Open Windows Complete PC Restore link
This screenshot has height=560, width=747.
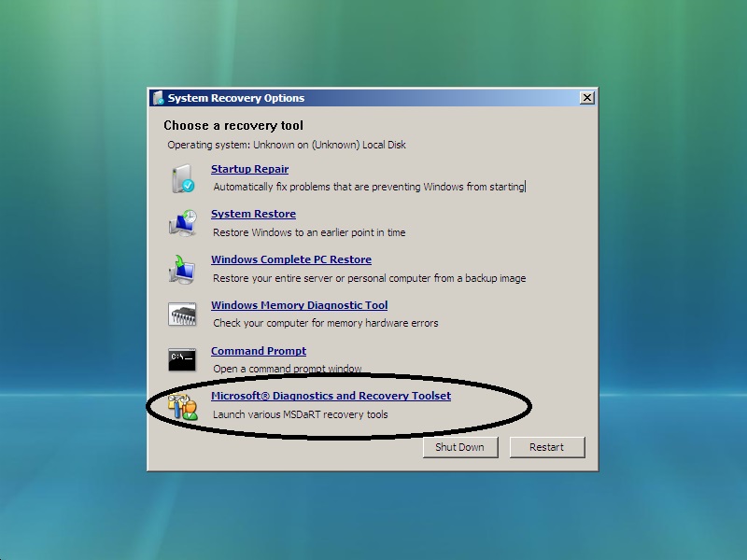pos(291,259)
